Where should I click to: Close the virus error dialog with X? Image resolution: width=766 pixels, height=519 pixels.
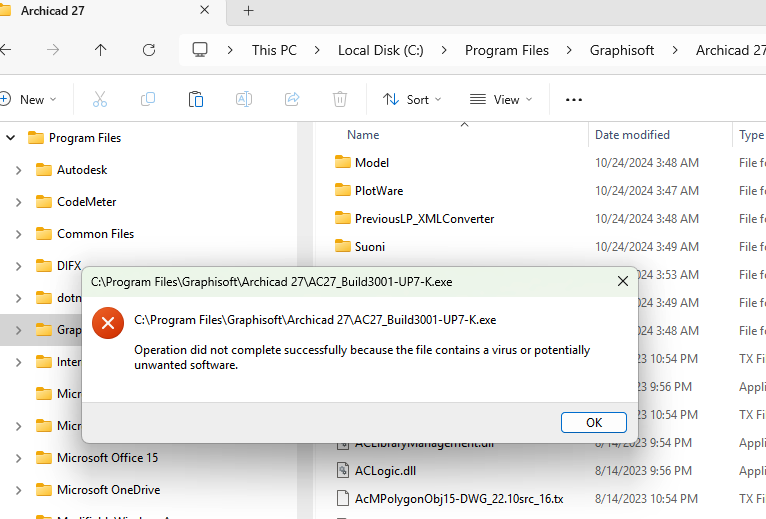click(x=623, y=281)
